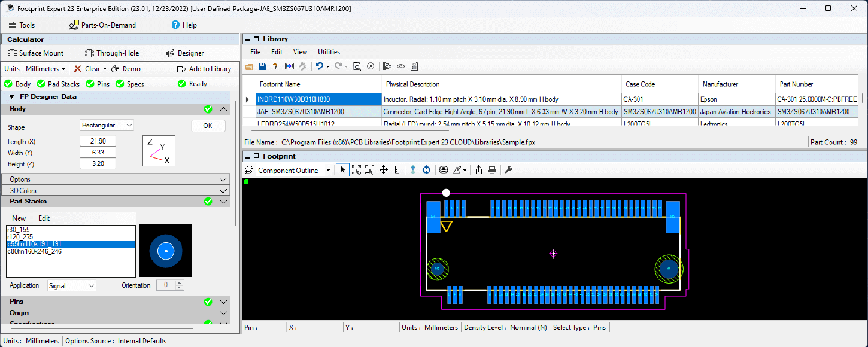
Task: Click the blue rotate footprint icon
Action: [426, 170]
